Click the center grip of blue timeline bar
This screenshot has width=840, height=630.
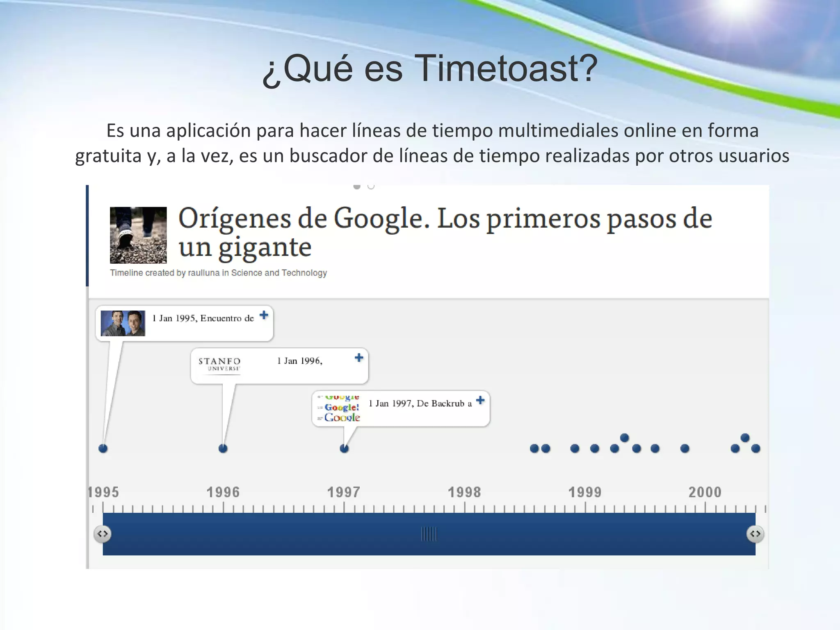pyautogui.click(x=429, y=534)
